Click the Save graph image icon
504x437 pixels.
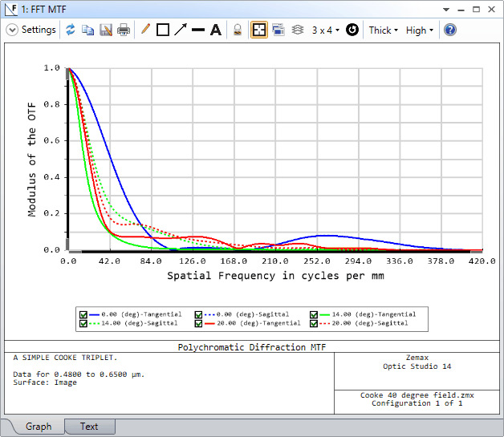tap(105, 30)
